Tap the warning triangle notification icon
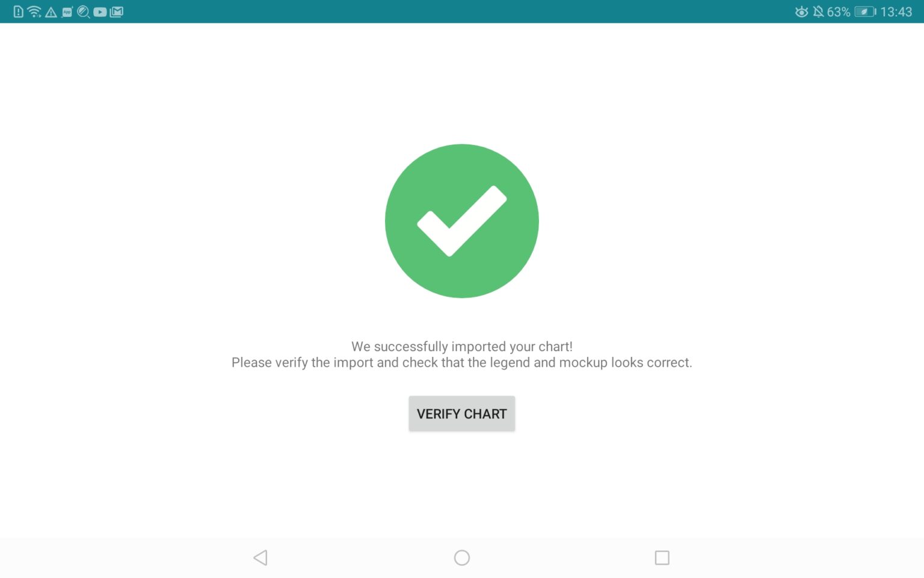The height and width of the screenshot is (578, 924). pos(51,12)
